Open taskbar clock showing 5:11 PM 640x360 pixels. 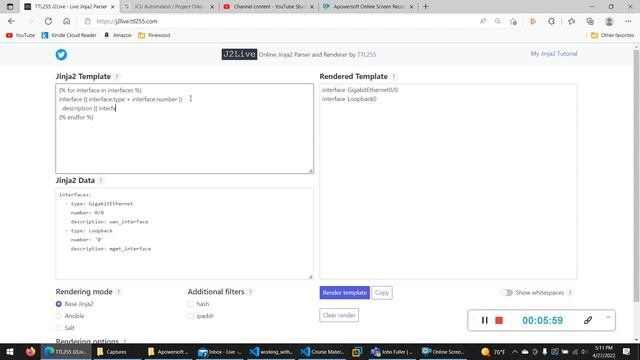pos(604,352)
